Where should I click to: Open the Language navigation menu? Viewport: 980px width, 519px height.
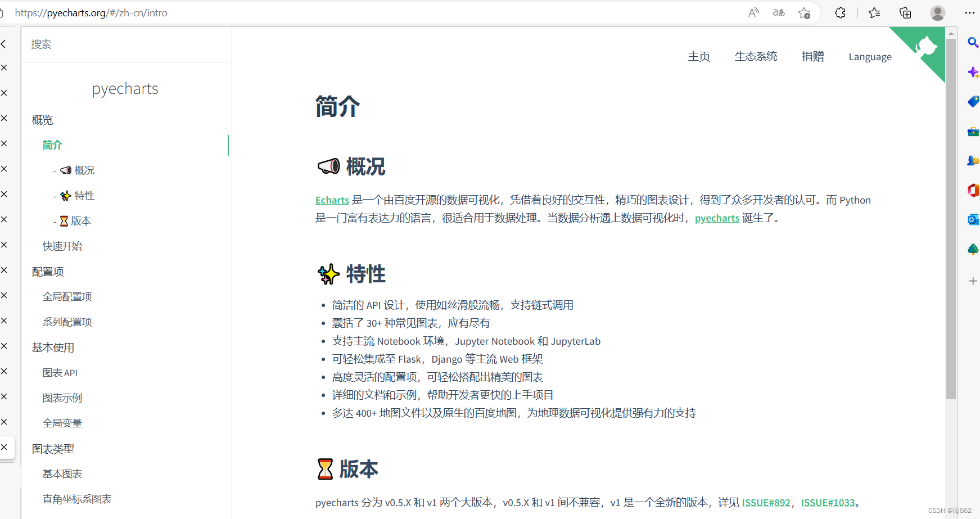[x=870, y=57]
